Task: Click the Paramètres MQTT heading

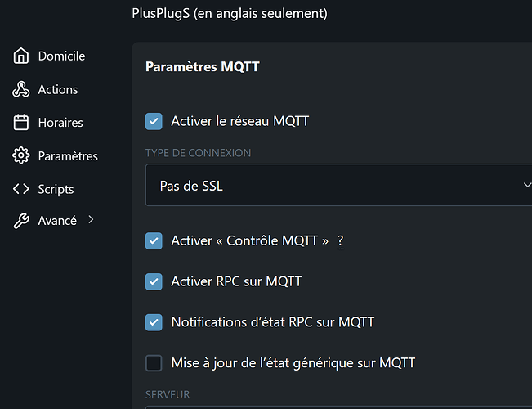Action: pos(202,66)
